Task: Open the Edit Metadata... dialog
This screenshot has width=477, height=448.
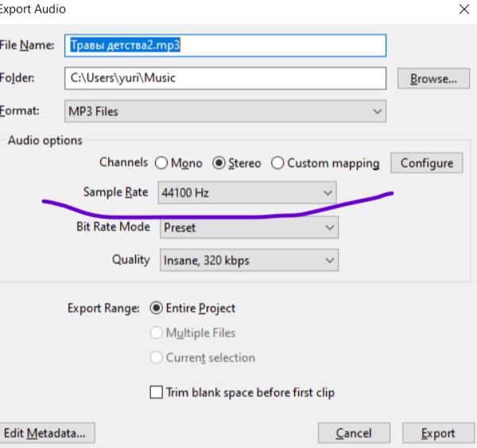Action: pos(48,433)
